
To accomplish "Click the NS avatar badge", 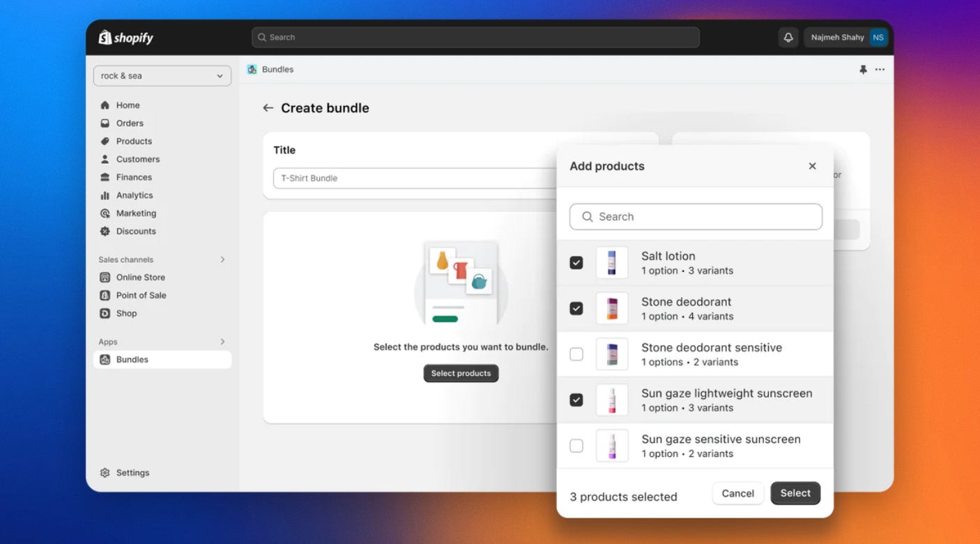I will coord(878,38).
